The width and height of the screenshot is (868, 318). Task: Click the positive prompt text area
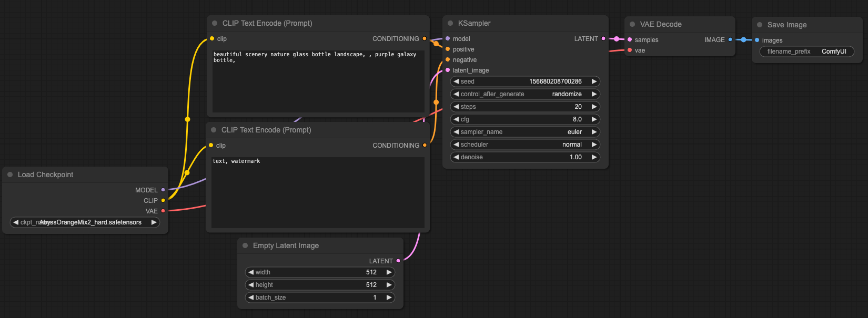(318, 81)
